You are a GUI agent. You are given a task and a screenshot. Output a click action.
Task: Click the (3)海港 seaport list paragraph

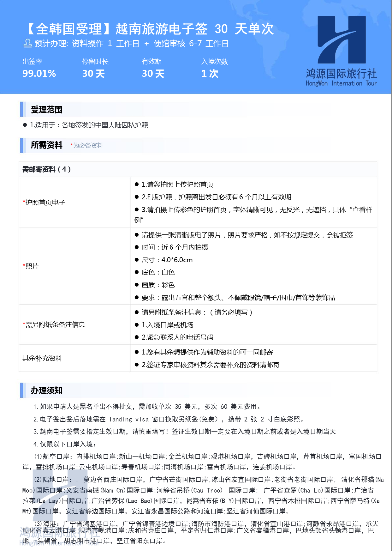(x=200, y=532)
